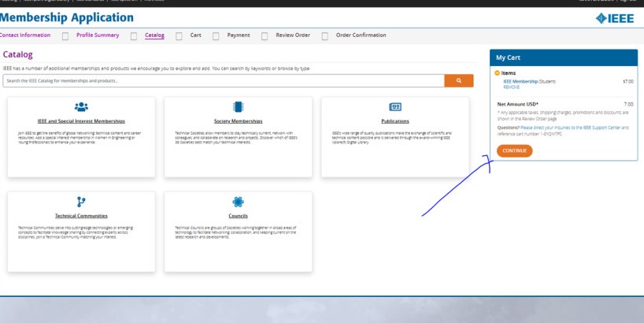The width and height of the screenshot is (644, 323).
Task: Open the Councils link
Action: (238, 216)
